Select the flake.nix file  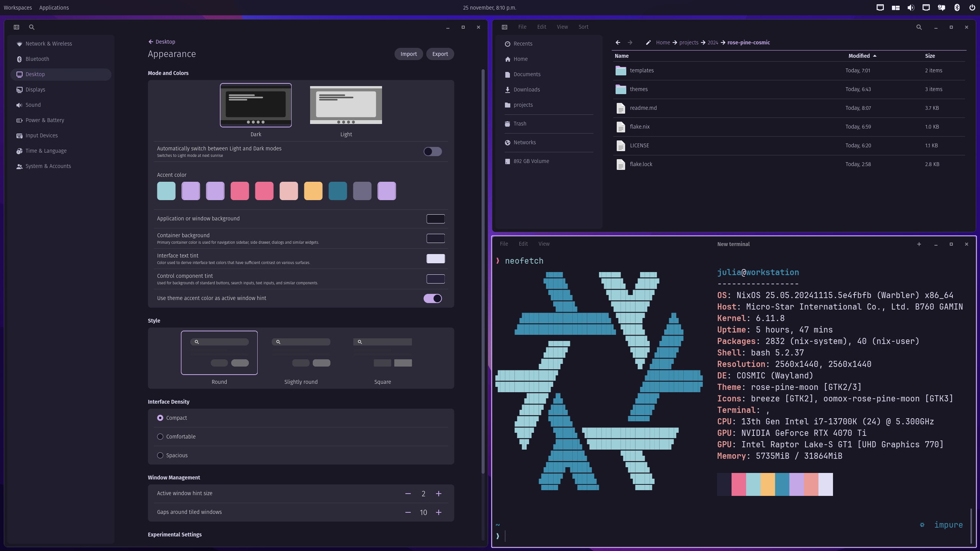coord(789,127)
